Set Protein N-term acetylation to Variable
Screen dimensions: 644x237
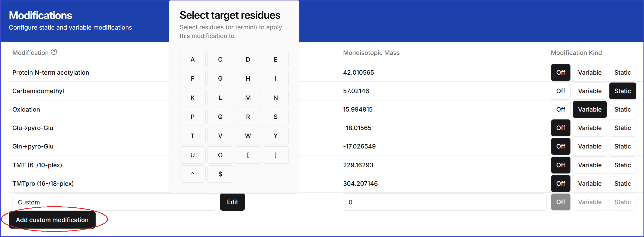(x=589, y=72)
